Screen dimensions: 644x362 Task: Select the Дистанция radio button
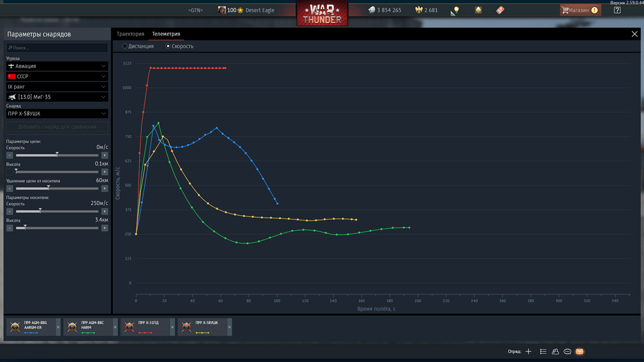coord(124,46)
